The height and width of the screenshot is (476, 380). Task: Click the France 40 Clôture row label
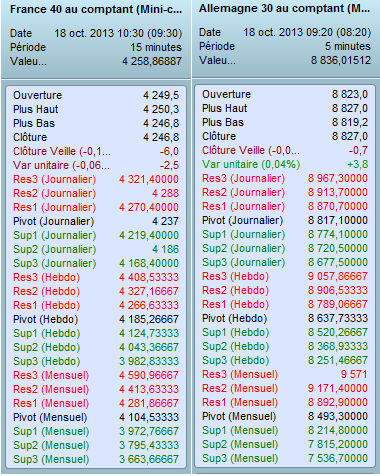30,137
